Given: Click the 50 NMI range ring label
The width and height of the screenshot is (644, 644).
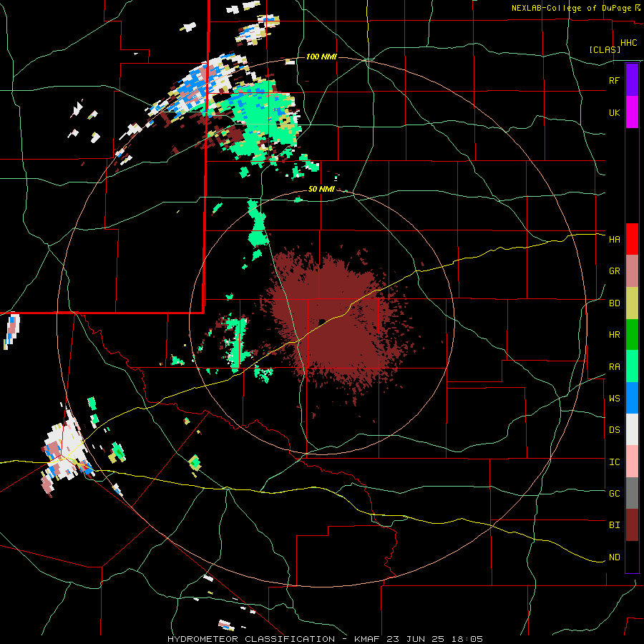Looking at the screenshot, I should [321, 190].
